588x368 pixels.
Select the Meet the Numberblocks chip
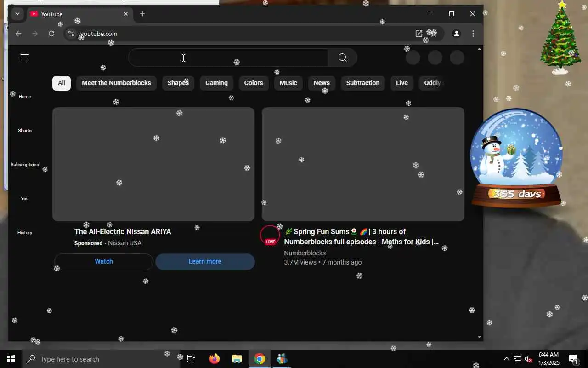[116, 83]
